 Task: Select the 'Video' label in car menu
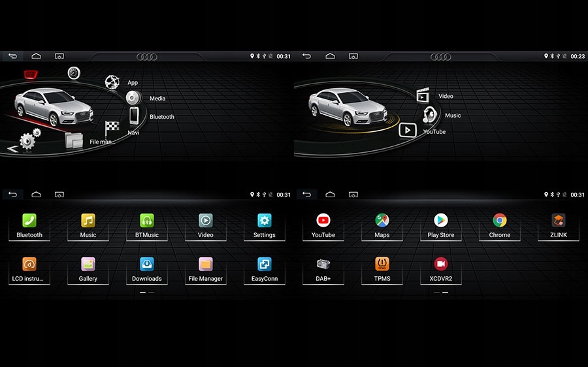click(x=446, y=96)
